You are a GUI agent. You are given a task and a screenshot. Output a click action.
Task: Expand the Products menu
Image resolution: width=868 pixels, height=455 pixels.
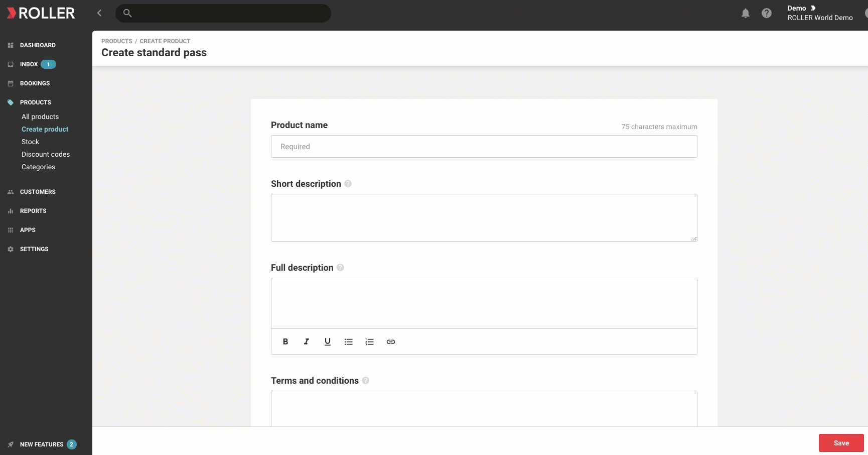coord(35,102)
